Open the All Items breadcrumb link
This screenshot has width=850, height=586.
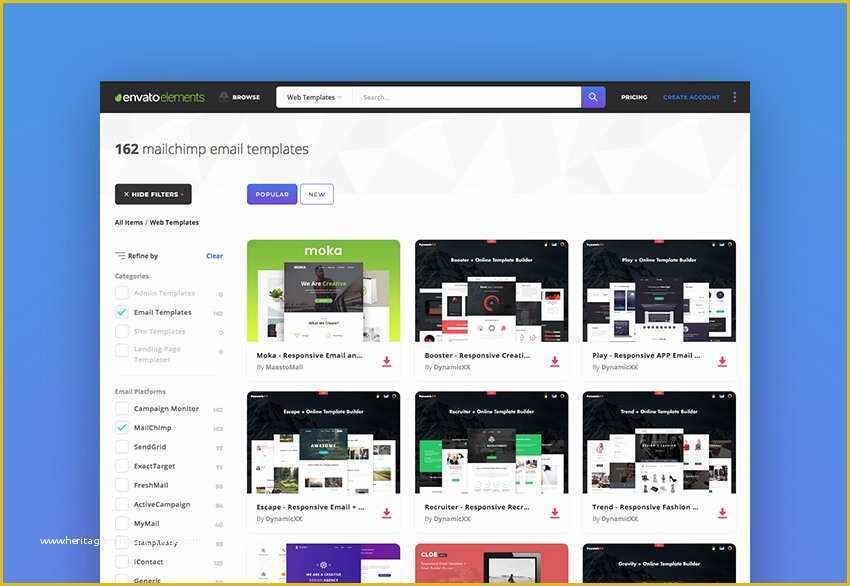(x=129, y=222)
